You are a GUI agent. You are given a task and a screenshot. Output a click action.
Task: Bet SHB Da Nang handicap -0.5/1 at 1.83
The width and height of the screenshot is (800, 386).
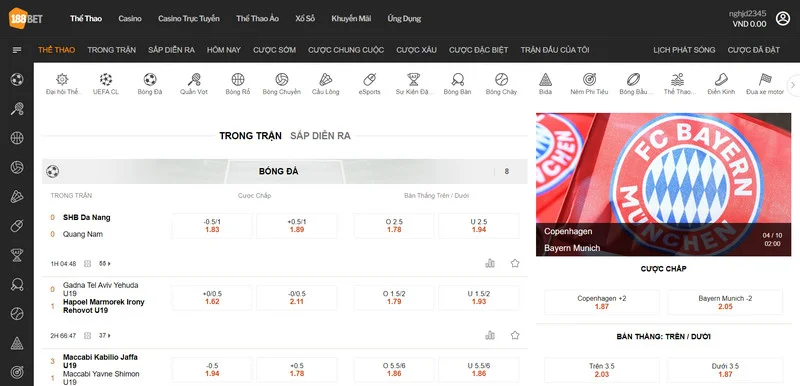tap(212, 226)
